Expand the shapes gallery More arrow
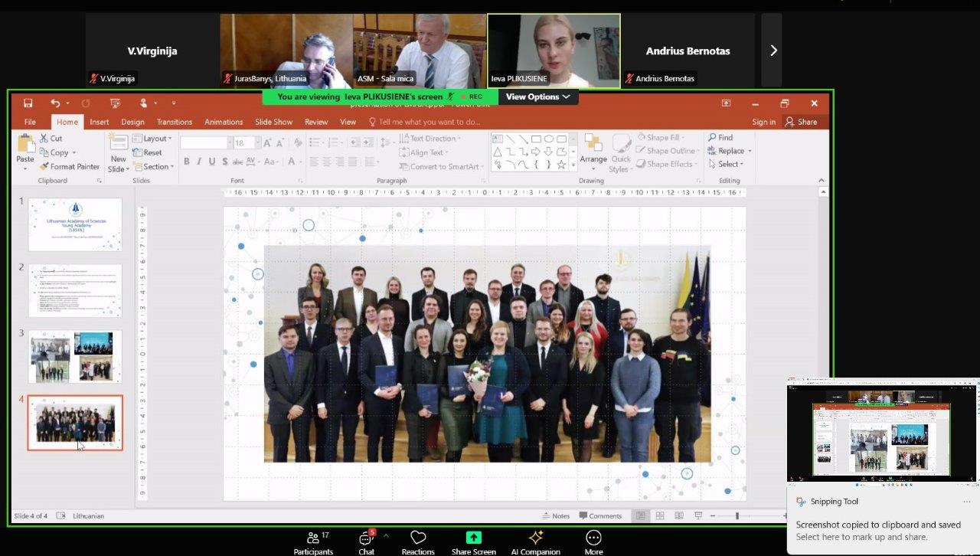Viewport: 980px width, 556px height. (x=573, y=165)
